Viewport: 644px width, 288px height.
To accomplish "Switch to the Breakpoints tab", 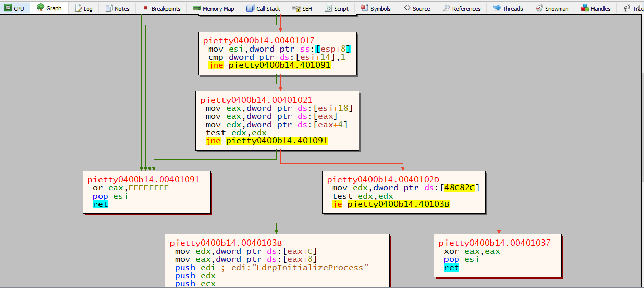I will tap(161, 8).
